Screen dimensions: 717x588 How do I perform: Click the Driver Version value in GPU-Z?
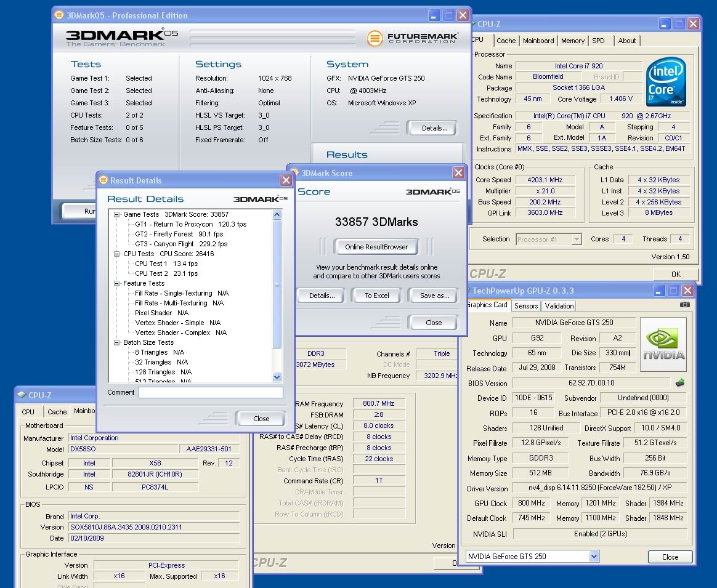tap(600, 488)
